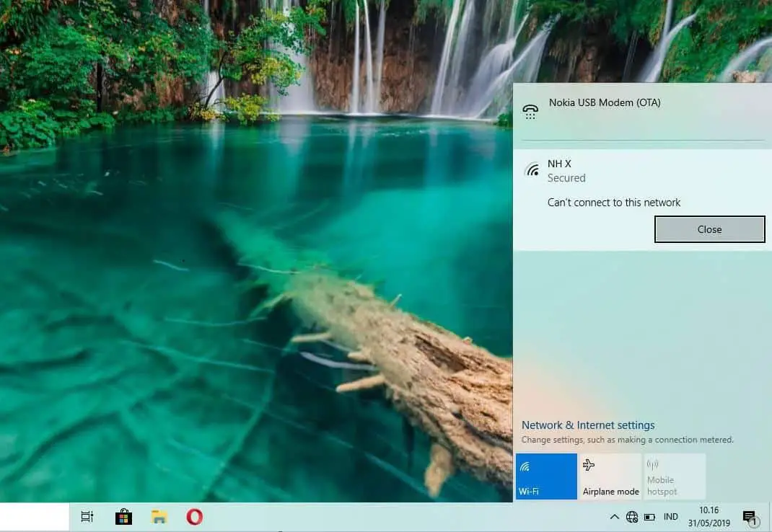Click the dial-up phone icon for Nokia modem
Screen dimensions: 772x532
tap(530, 112)
